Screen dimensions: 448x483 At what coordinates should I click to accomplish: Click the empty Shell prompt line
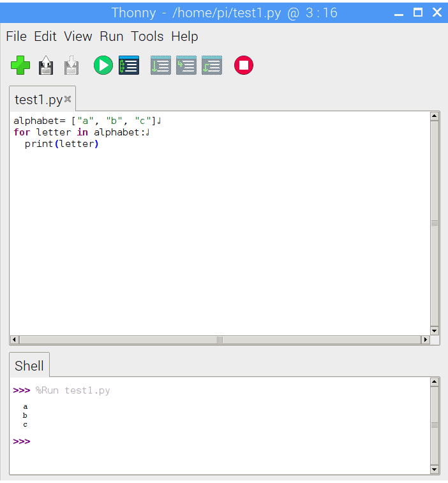[x=22, y=441]
